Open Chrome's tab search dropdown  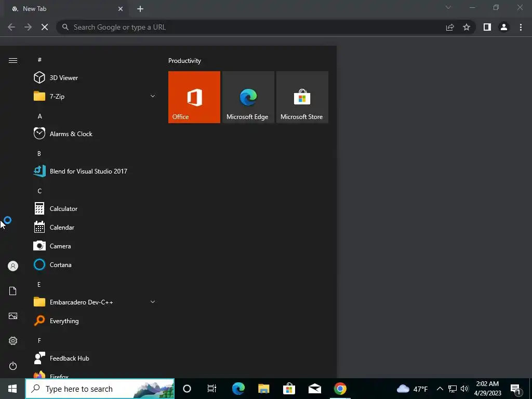pos(448,7)
